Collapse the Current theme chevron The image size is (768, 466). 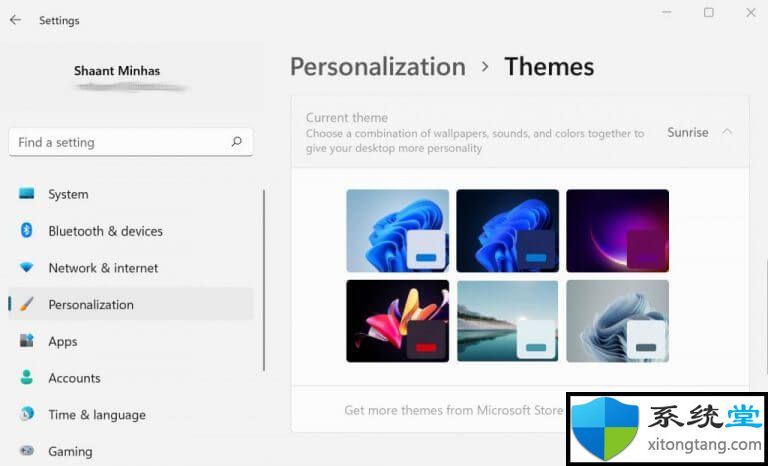[727, 132]
